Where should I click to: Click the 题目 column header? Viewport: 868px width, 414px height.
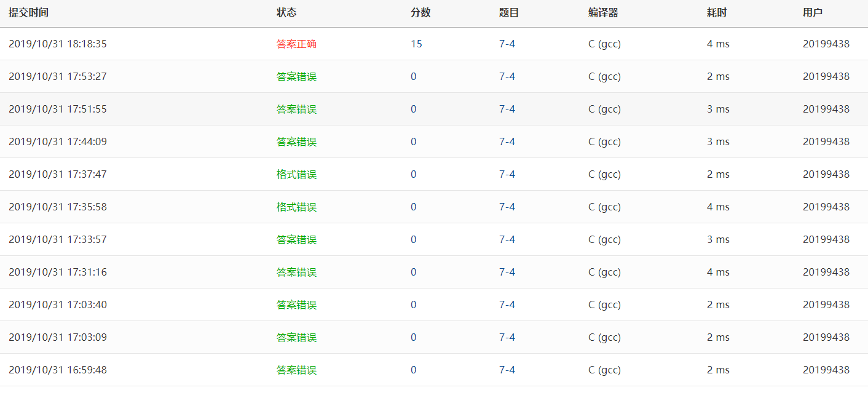click(x=509, y=13)
